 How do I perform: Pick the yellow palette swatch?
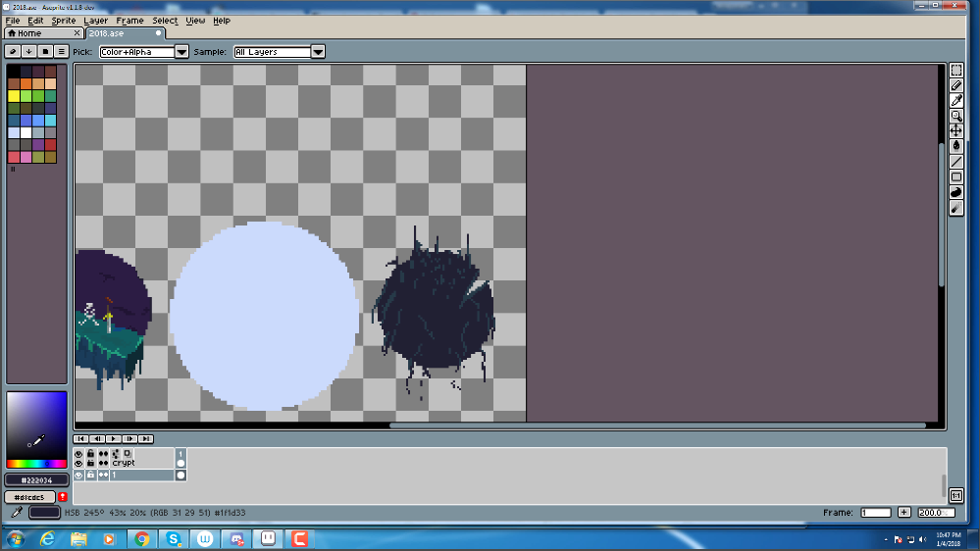13,95
